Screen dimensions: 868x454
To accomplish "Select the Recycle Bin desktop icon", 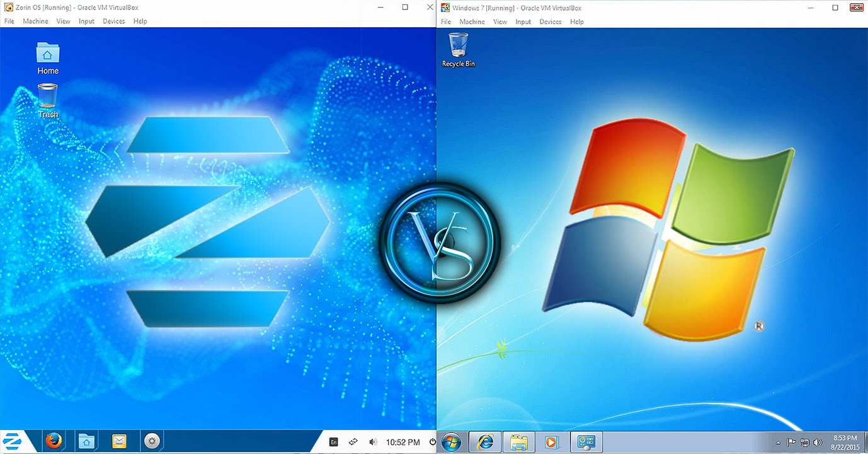I will 458,50.
